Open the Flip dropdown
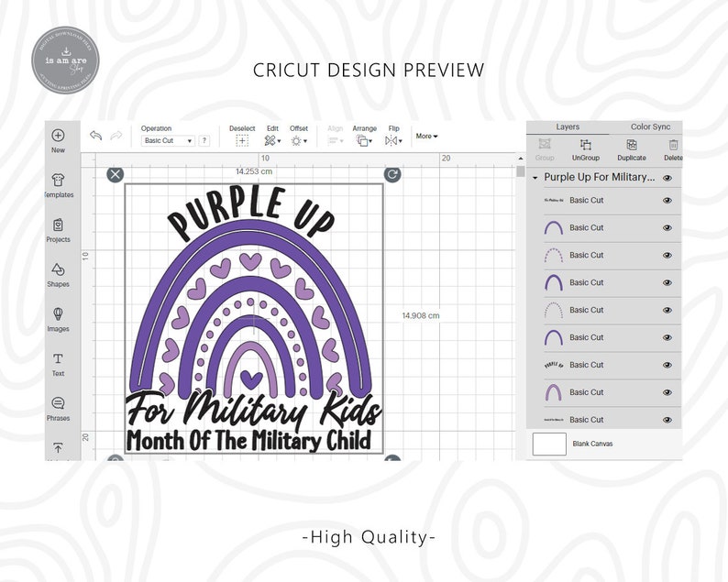Screen dimensions: 728x582 [x=393, y=140]
